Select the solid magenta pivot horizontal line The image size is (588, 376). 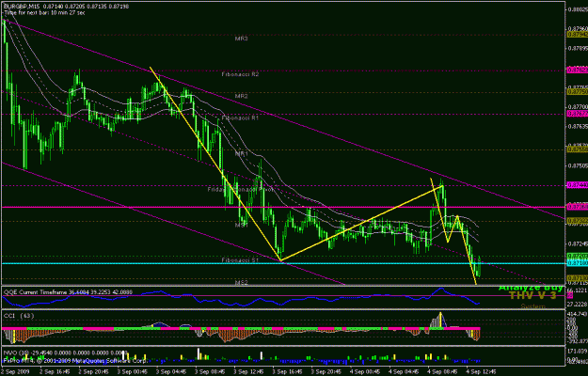click(283, 207)
